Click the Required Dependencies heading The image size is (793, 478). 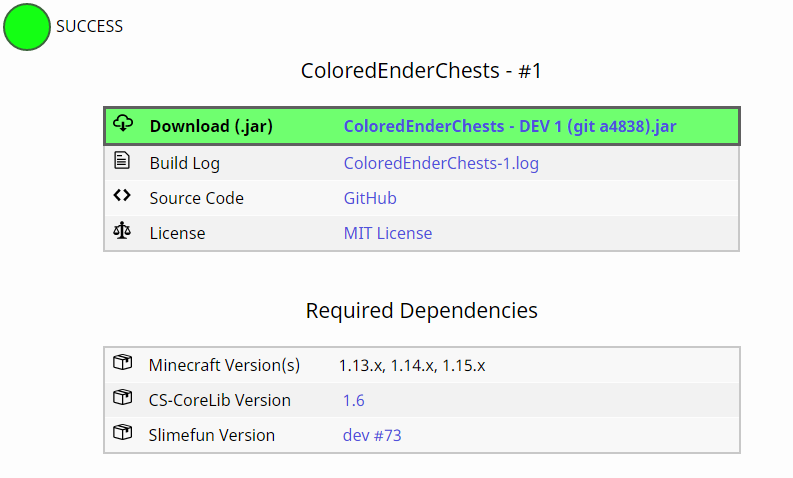tap(421, 310)
